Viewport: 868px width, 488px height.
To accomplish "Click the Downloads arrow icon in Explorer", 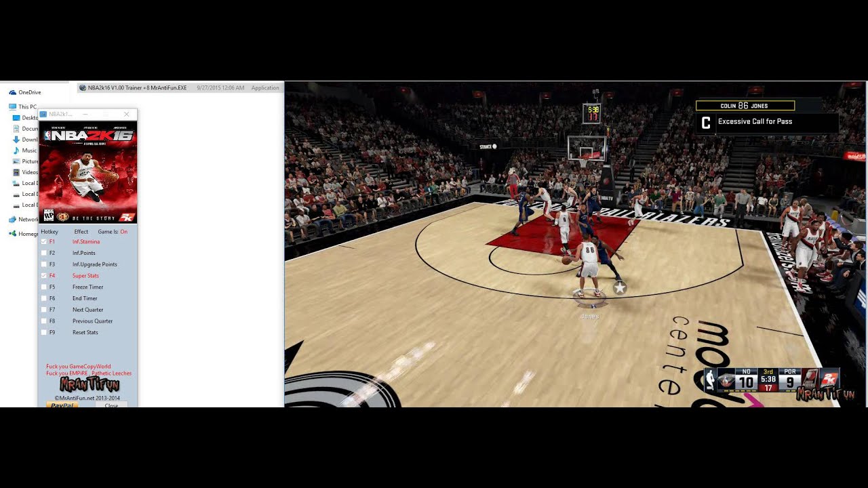I will (16, 140).
